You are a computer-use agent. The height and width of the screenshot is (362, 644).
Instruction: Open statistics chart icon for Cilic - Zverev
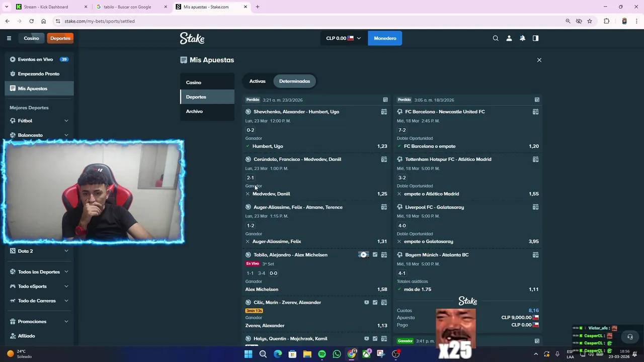(375, 303)
